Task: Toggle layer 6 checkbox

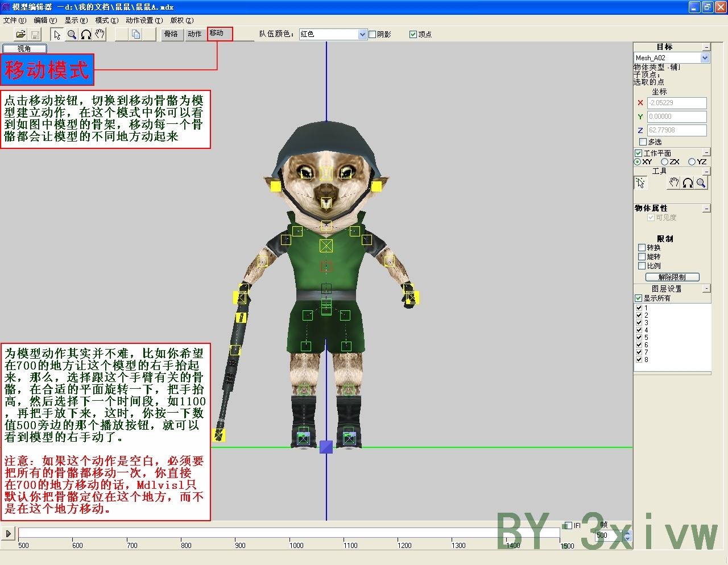Action: click(639, 345)
